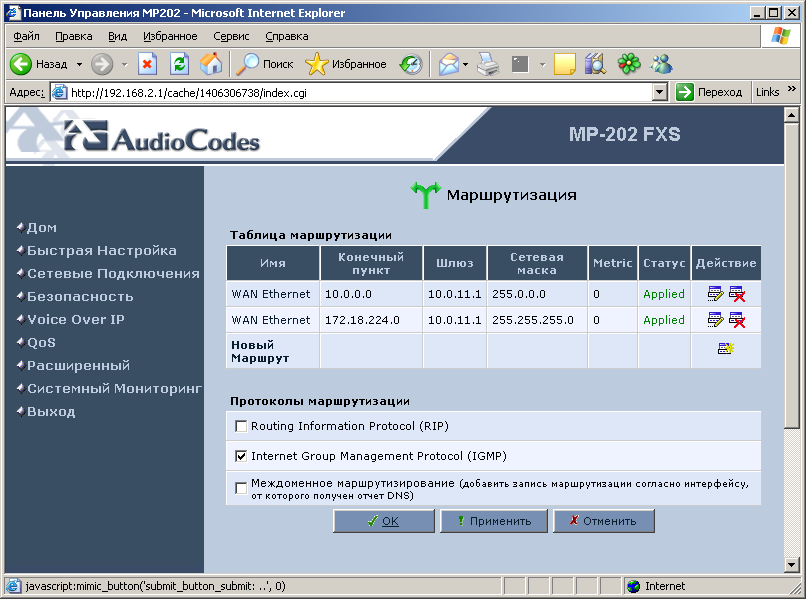Open Сетевые Подключения sidebar link
Image resolution: width=806 pixels, height=599 pixels.
[x=114, y=274]
